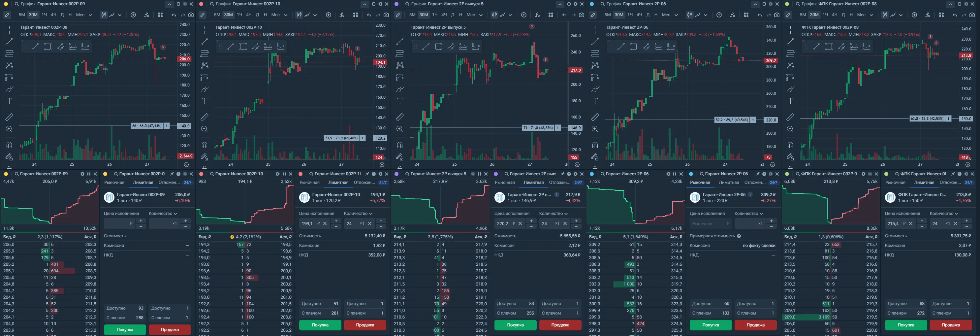
Task: Select the 1Ч timeframe in the 002P-09 chart
Action: 44,15
